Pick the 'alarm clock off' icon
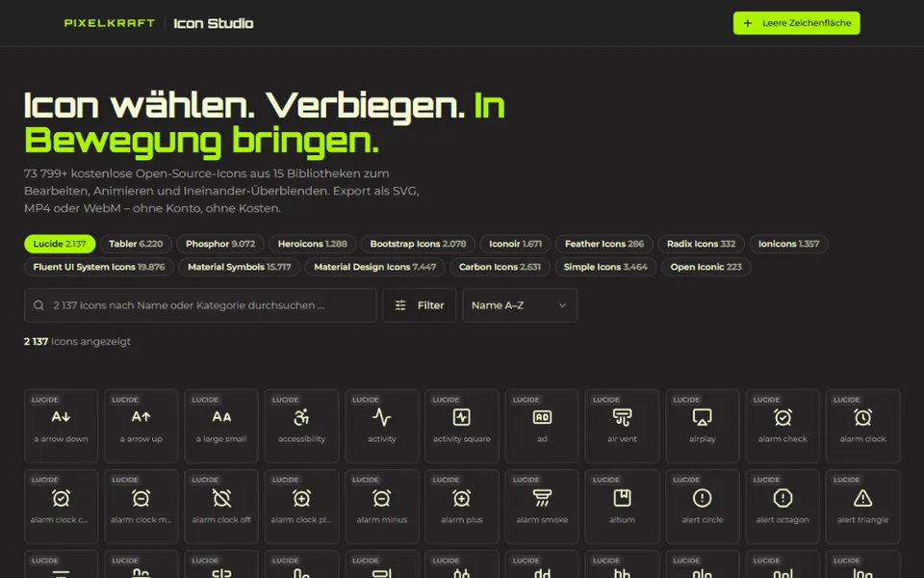Screen dimensions: 924x578 (x=221, y=507)
